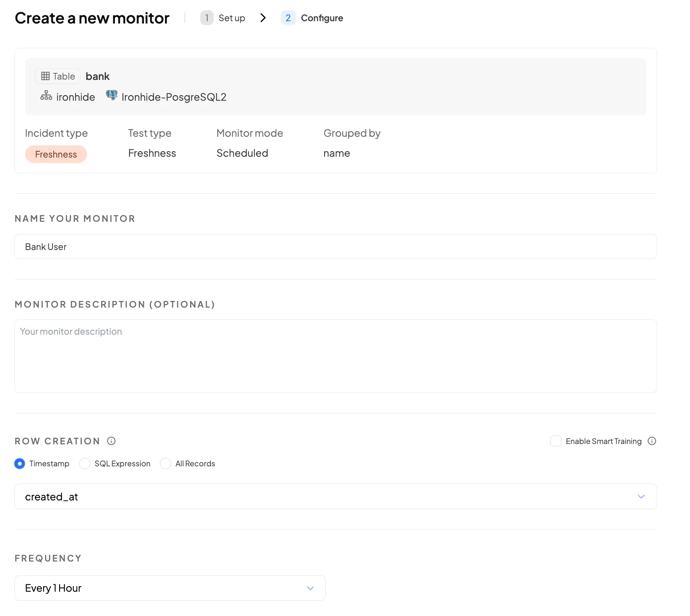Click the arrow icon between Set up and Configure

[x=263, y=18]
